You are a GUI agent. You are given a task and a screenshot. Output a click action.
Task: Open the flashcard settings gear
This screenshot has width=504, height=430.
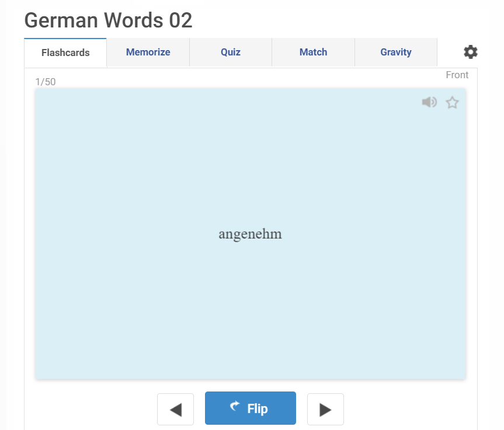(470, 52)
